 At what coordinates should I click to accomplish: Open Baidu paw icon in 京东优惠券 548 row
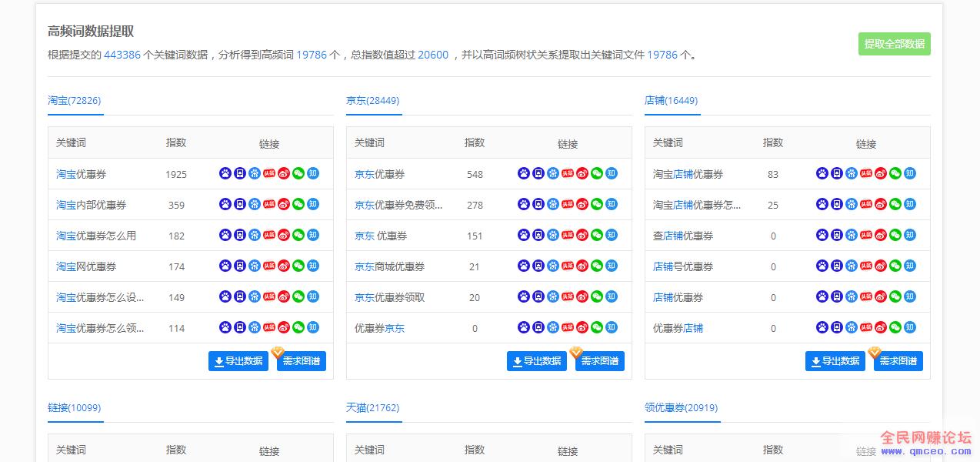tap(524, 173)
